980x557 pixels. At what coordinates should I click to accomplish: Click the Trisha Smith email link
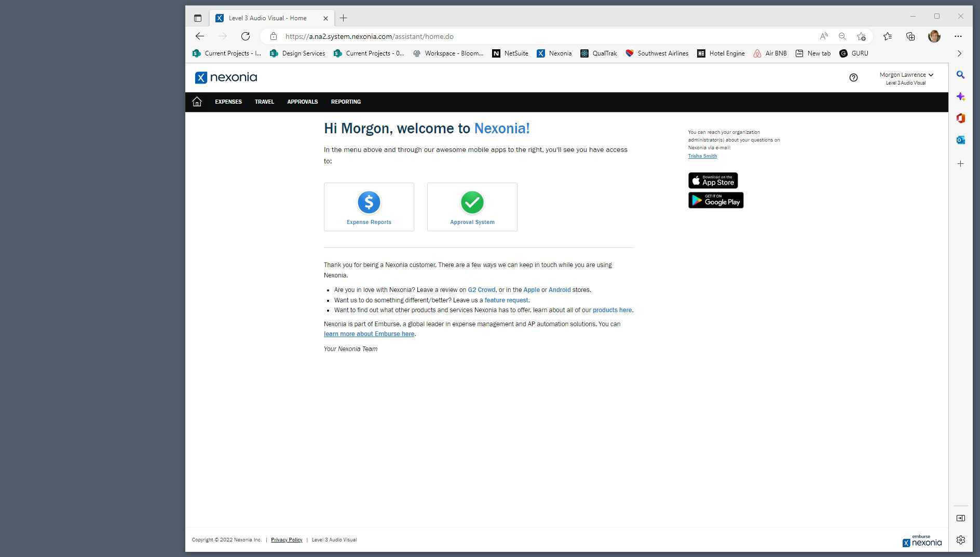coord(702,156)
